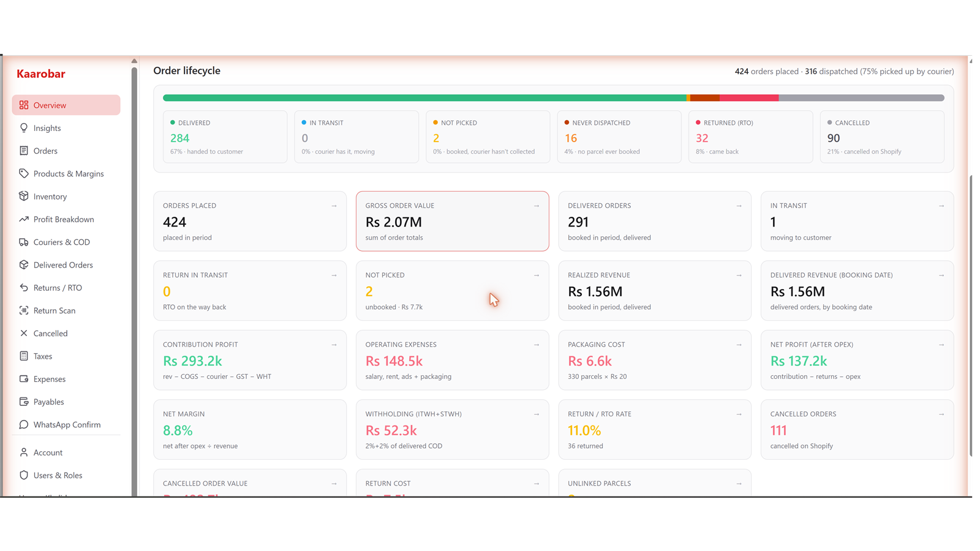Open Insights lightbulb icon in sidebar
980x551 pixels.
click(24, 128)
